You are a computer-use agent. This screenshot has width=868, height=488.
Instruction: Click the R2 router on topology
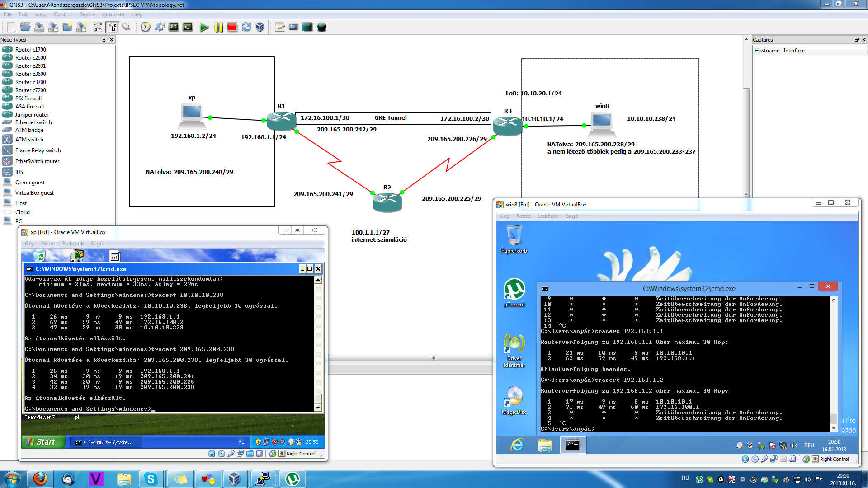coord(387,202)
